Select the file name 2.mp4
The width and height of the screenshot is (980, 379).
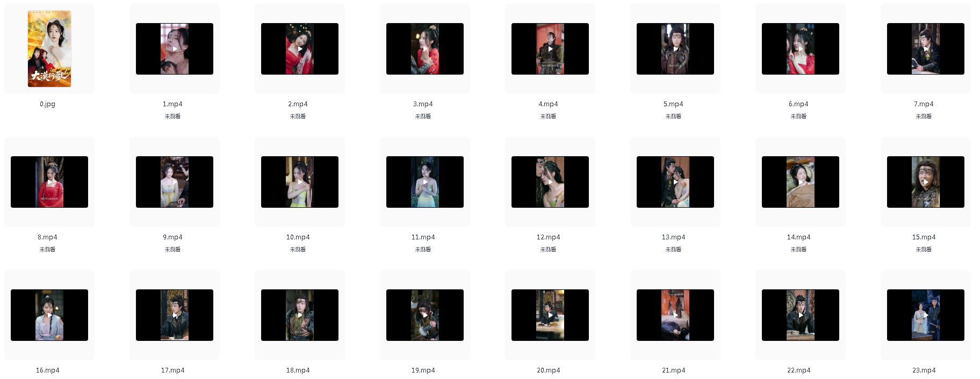click(298, 104)
